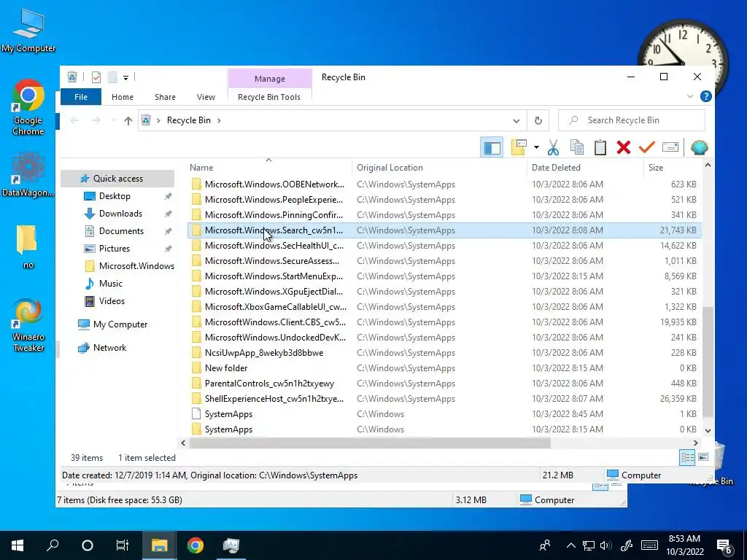Select the NcsiUwpApp_8wekyb3d8bbwe folder
Screen dimensions: 747x560
coord(444,353)
